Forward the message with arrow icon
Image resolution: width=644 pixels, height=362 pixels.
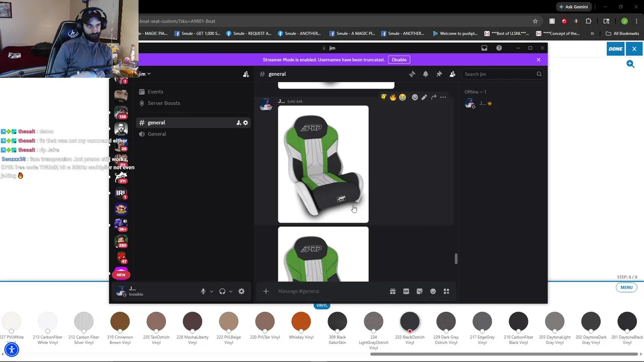coord(434,97)
